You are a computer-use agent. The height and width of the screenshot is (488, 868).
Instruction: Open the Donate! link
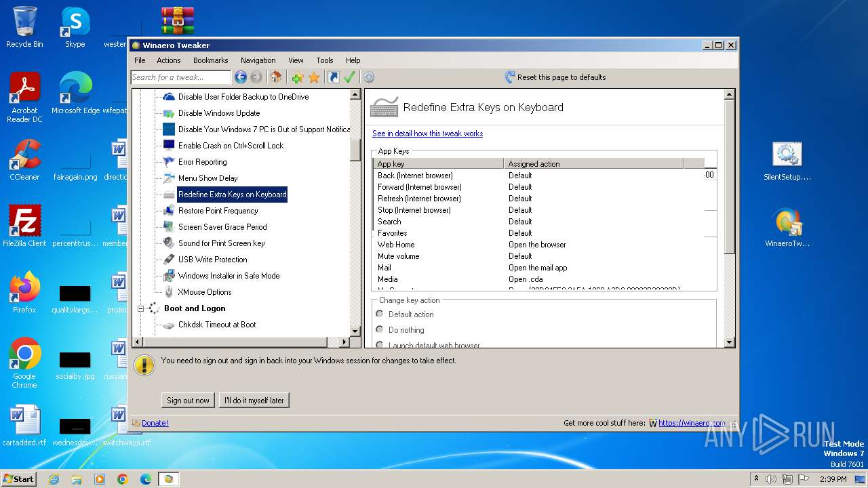point(155,423)
